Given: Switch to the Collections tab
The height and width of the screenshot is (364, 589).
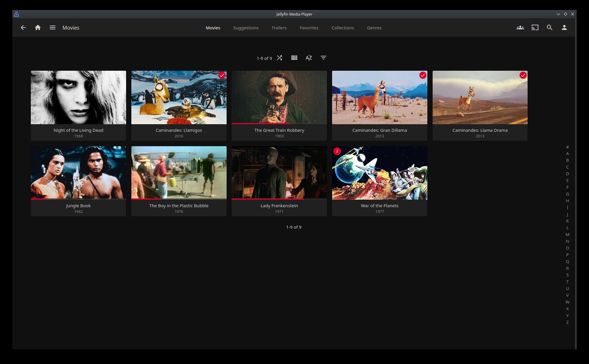Looking at the screenshot, I should point(343,28).
